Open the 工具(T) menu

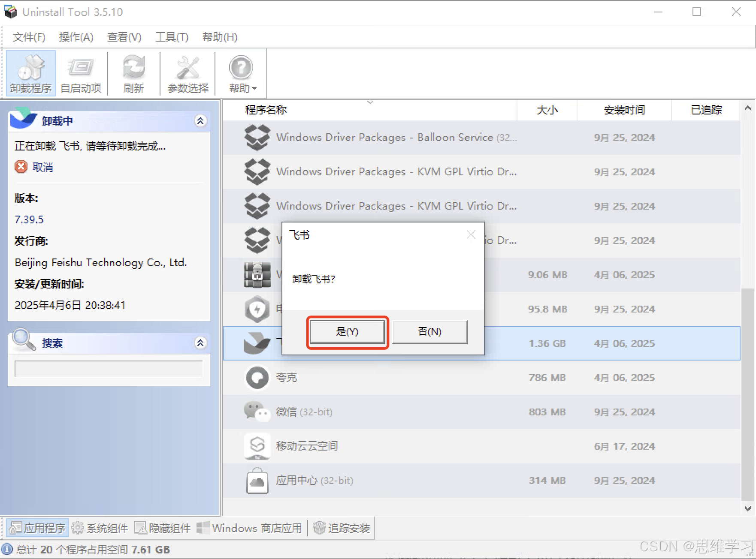click(x=172, y=37)
